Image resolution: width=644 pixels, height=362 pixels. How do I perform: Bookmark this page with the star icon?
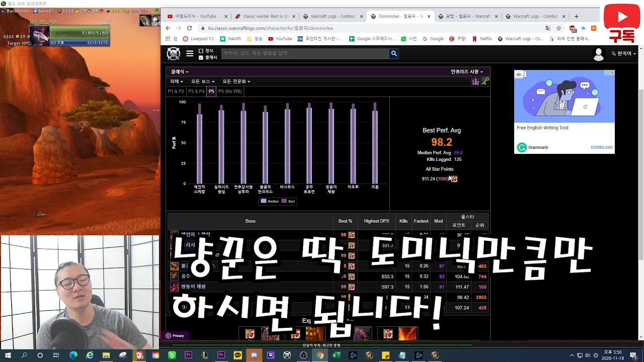[558, 28]
